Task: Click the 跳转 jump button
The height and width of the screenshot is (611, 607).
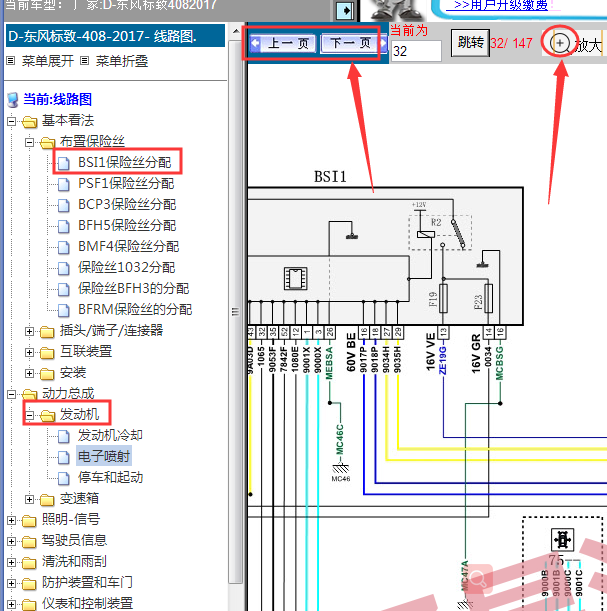Action: [470, 42]
